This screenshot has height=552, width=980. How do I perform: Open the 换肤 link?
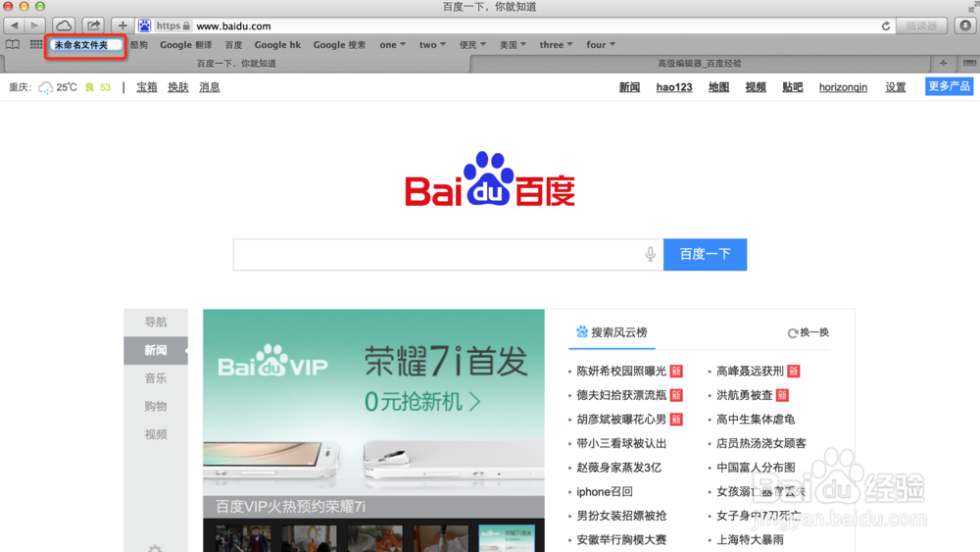pyautogui.click(x=178, y=87)
